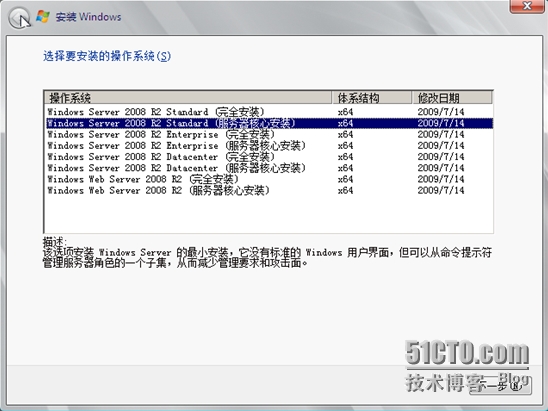This screenshot has width=548, height=411.
Task: Select Windows Web Server 2008 R2 (完全安装)
Action: click(269, 179)
